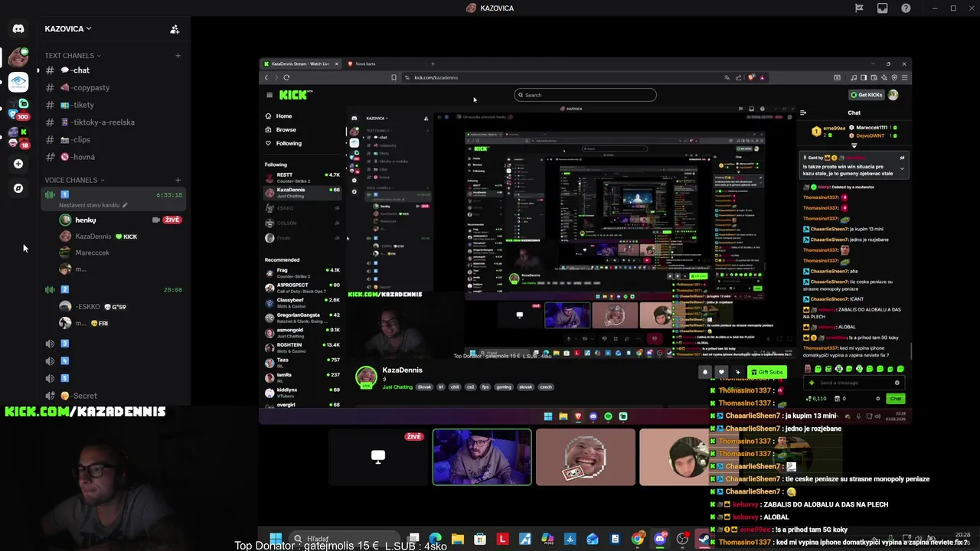
Task: Select the white square server icon
Action: [18, 82]
